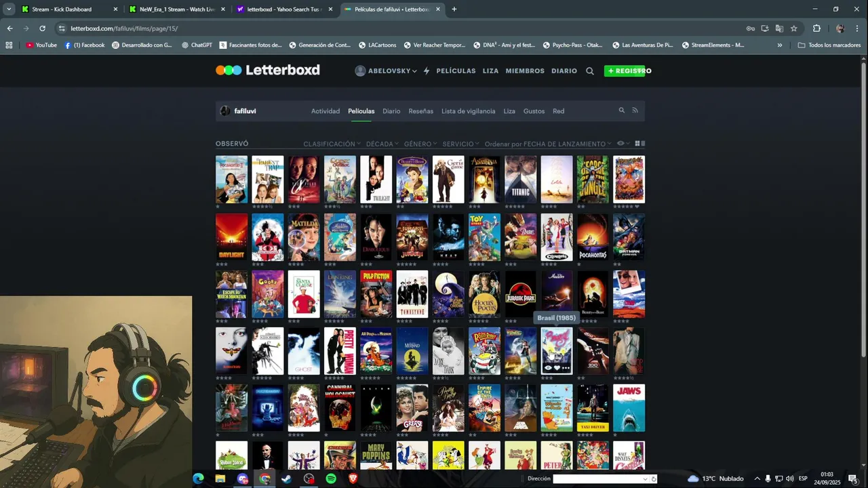Viewport: 868px width, 488px height.
Task: Open DIARIO in main navigation
Action: [564, 70]
